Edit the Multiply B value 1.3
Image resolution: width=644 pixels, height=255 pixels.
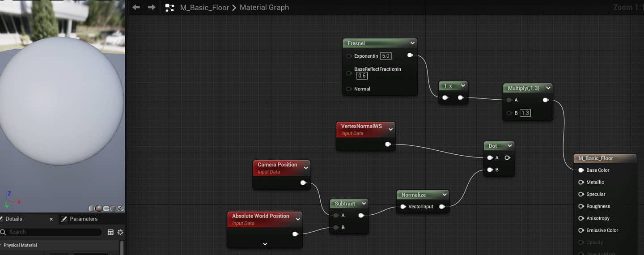pos(525,113)
